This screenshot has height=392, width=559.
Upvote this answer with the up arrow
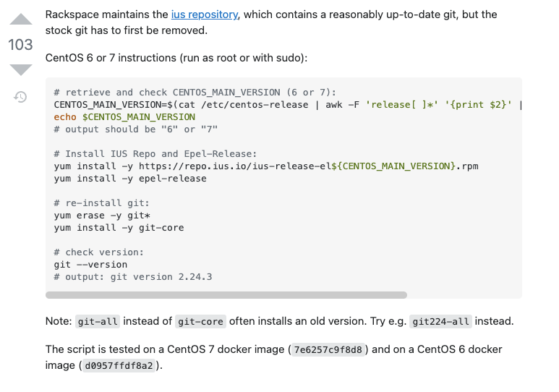tap(21, 20)
